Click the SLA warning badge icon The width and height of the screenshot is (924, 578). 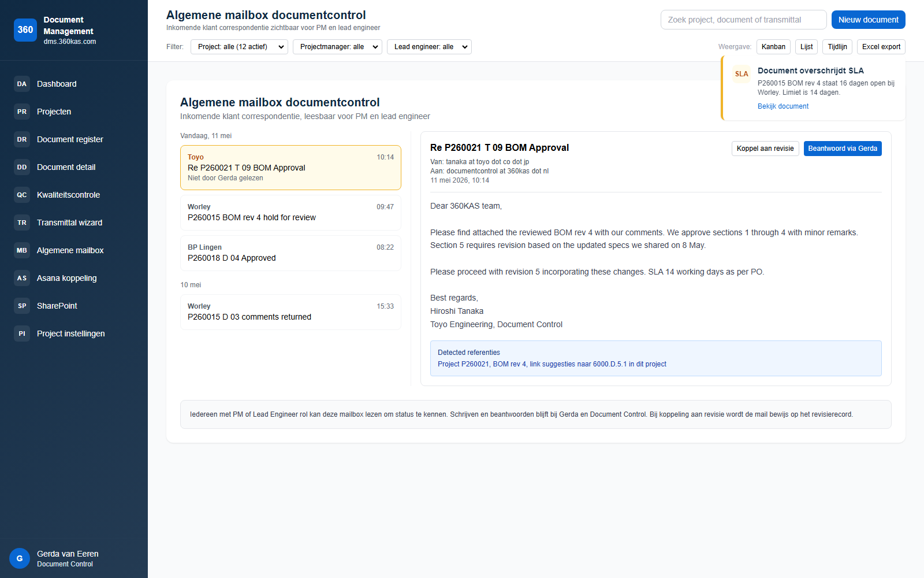[742, 74]
